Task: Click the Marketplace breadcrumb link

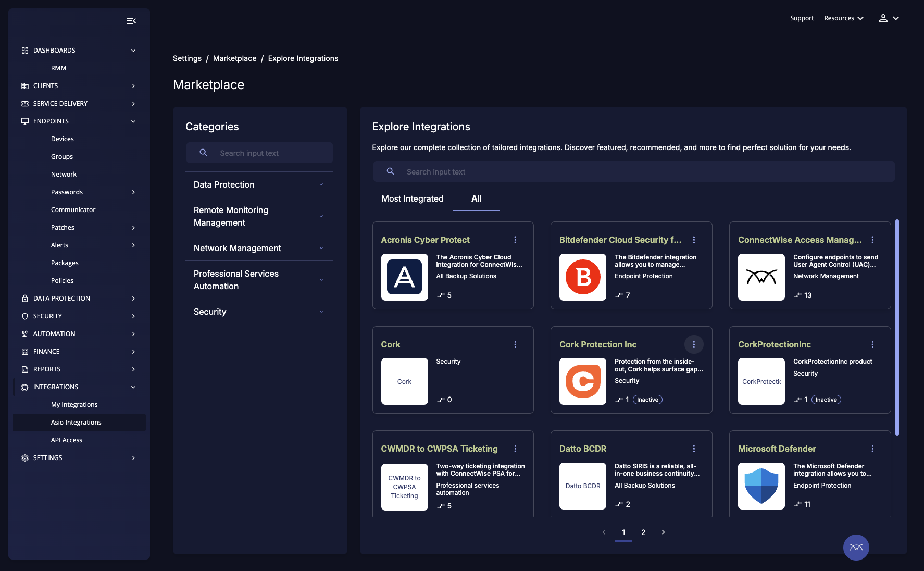Action: (234, 58)
